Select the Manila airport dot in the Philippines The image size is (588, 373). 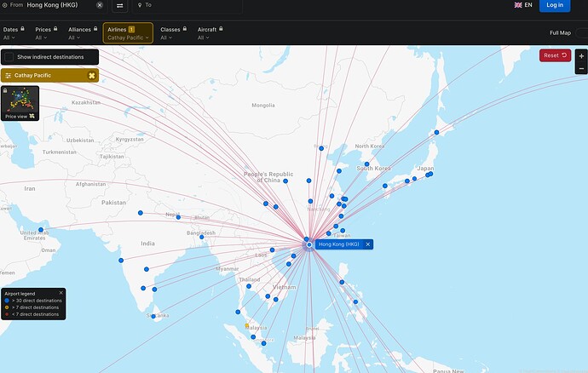[342, 282]
